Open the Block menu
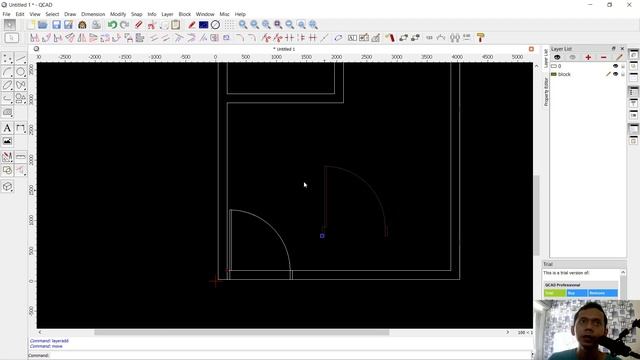Screen dimensions: 640x360 coord(184,14)
